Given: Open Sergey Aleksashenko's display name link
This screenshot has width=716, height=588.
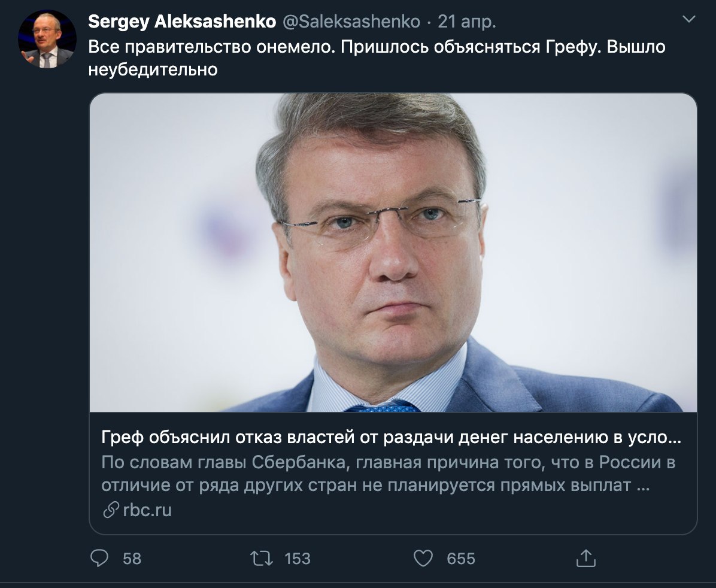Looking at the screenshot, I should coord(182,22).
